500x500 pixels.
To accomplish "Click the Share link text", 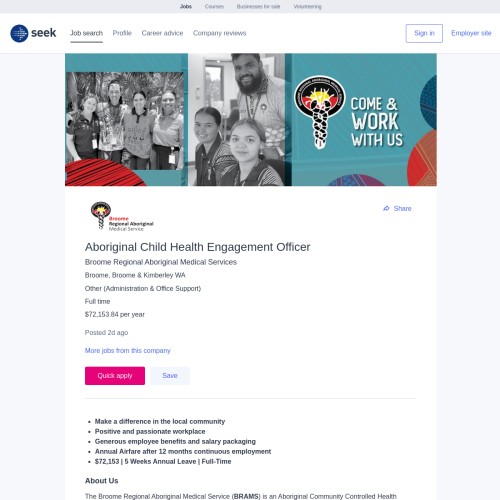I will (x=402, y=208).
